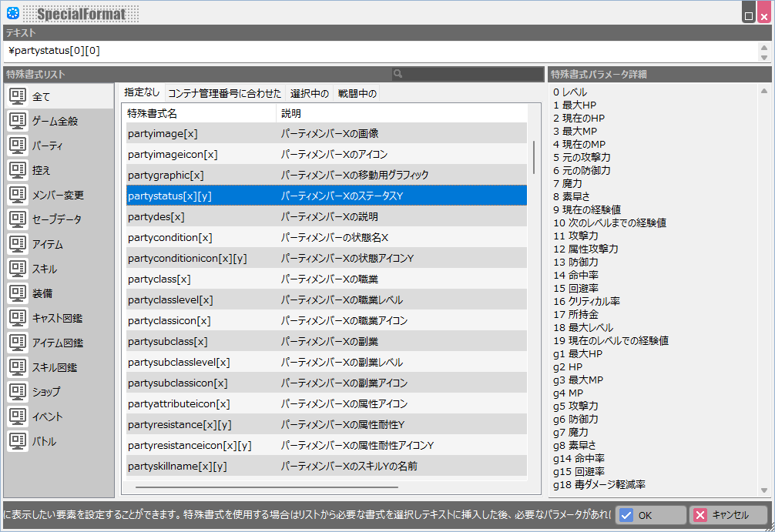775x532 pixels.
Task: Click the icon beside ゲーム全般 category
Action: (x=18, y=121)
